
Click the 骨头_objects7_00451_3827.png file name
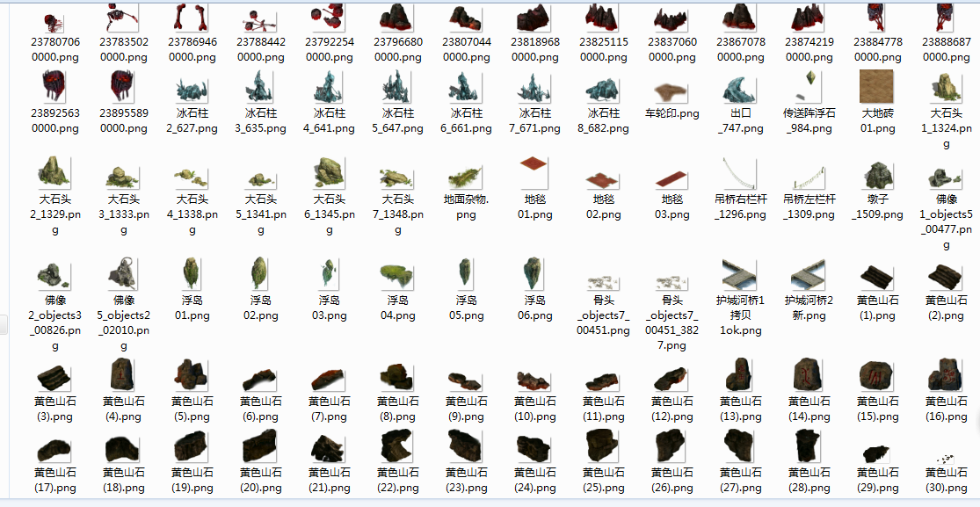[672, 322]
